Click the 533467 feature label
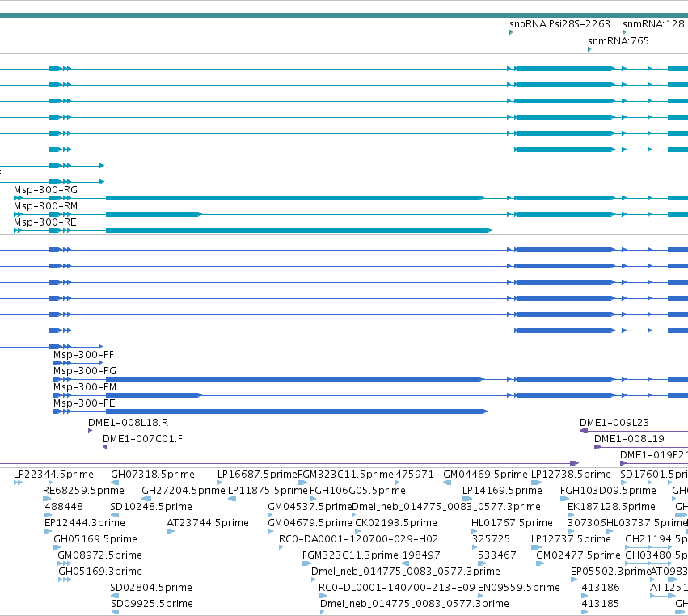Viewport: 688px width, 616px height. point(496,556)
